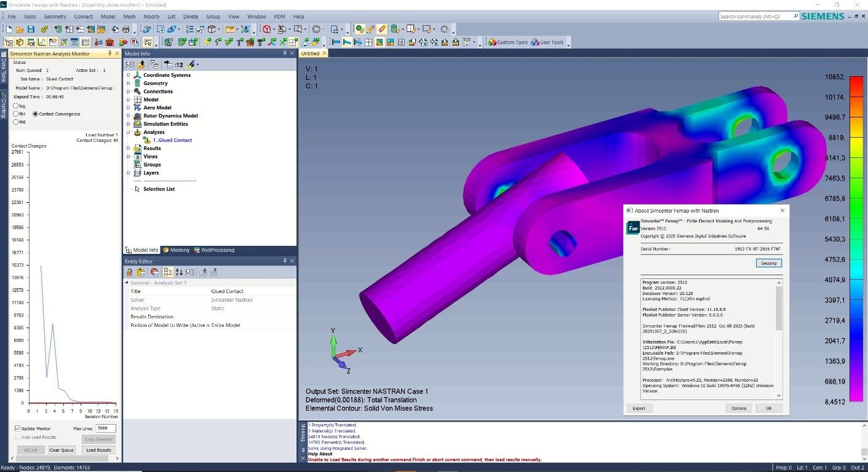This screenshot has width=868, height=472.
Task: Uncheck the Update Monitor checkbox
Action: pos(18,428)
